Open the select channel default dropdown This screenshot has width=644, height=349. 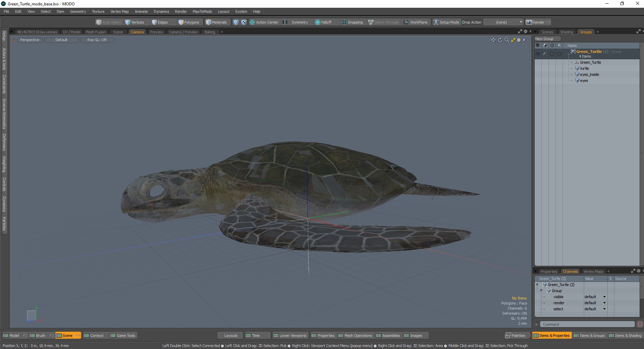click(x=595, y=309)
